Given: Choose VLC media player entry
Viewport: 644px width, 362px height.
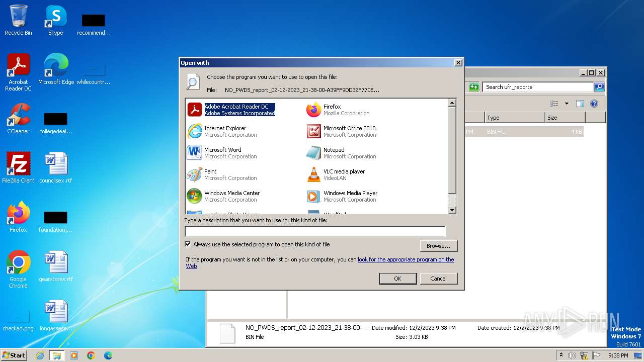Looking at the screenshot, I should pyautogui.click(x=336, y=174).
